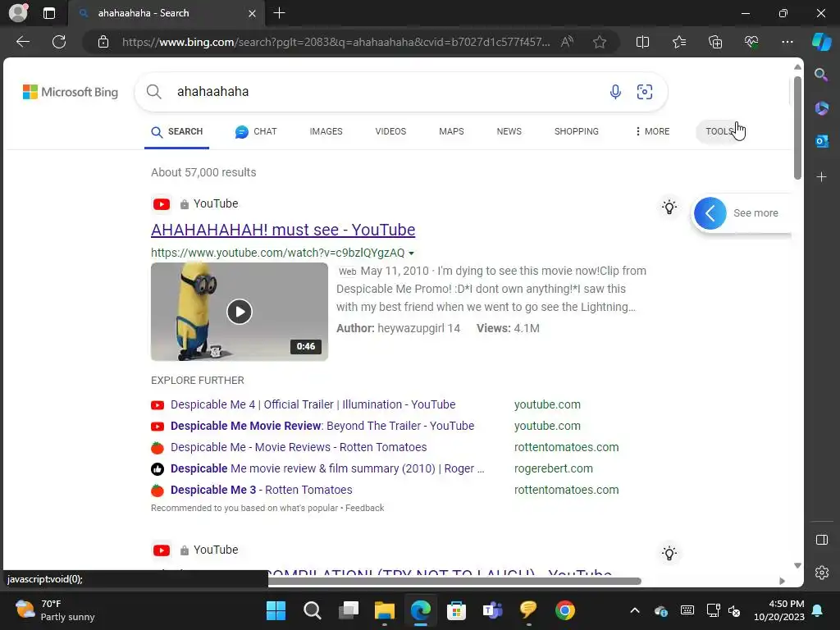Open lightbulb insight for second YouTube result
Viewport: 840px width, 630px height.
tap(669, 553)
